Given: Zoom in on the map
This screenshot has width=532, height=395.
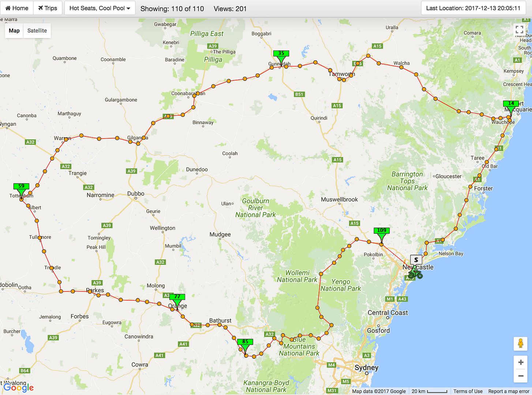Looking at the screenshot, I should click(521, 362).
